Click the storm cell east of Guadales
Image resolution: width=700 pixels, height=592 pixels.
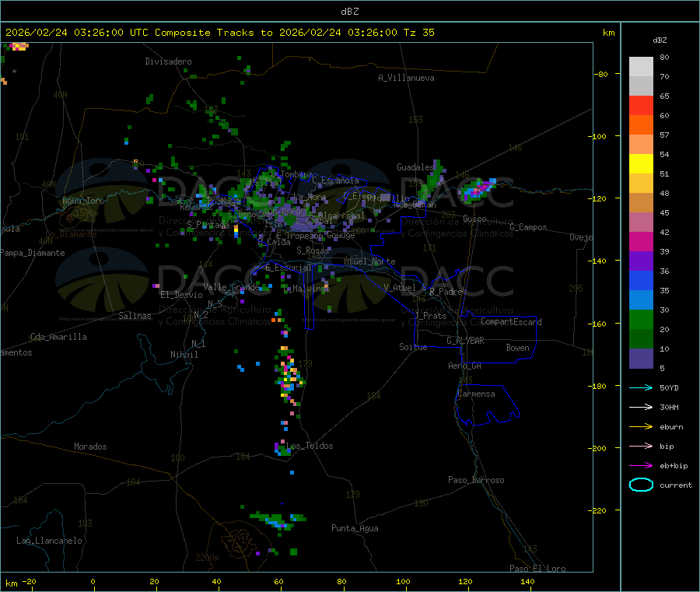click(x=478, y=191)
